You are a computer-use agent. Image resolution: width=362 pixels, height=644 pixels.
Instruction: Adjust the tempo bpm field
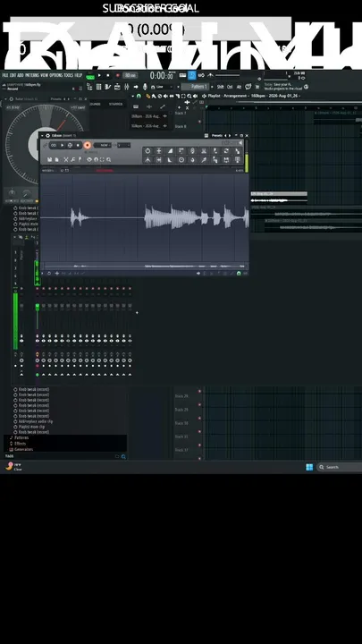click(x=130, y=75)
